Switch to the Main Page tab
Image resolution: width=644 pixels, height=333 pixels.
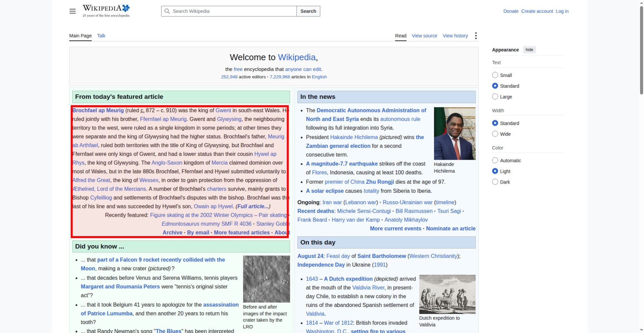tap(80, 36)
